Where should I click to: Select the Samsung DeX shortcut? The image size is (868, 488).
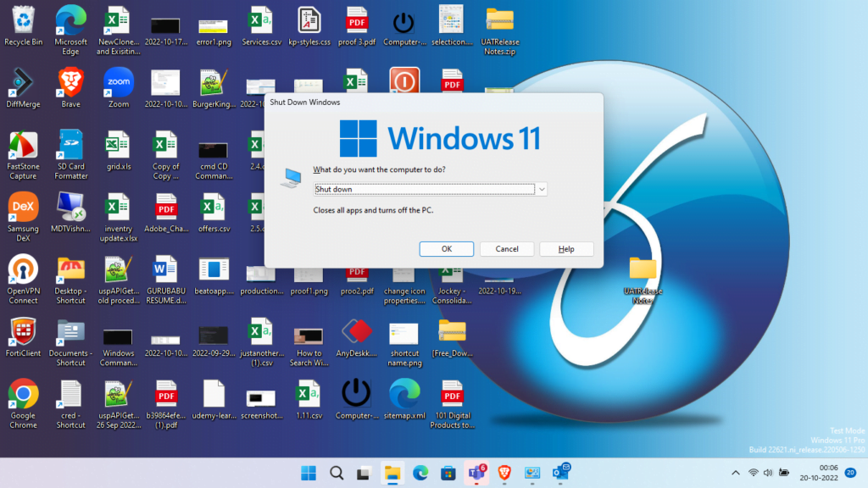23,218
